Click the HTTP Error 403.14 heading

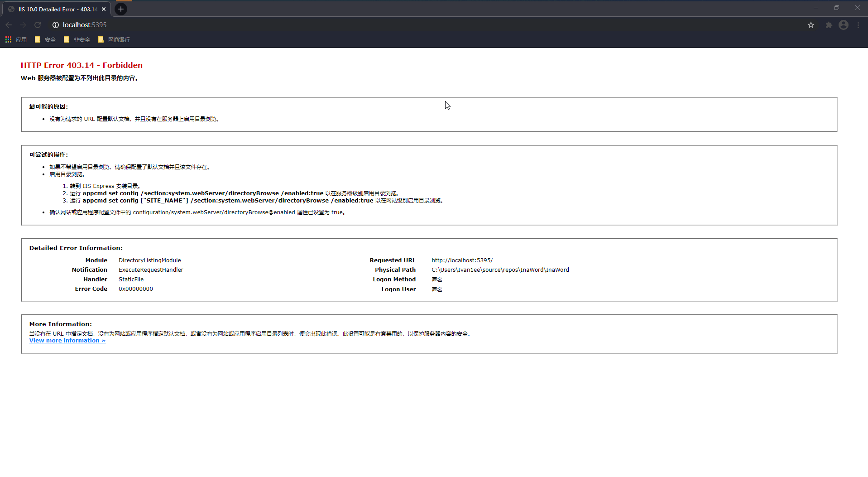(82, 65)
